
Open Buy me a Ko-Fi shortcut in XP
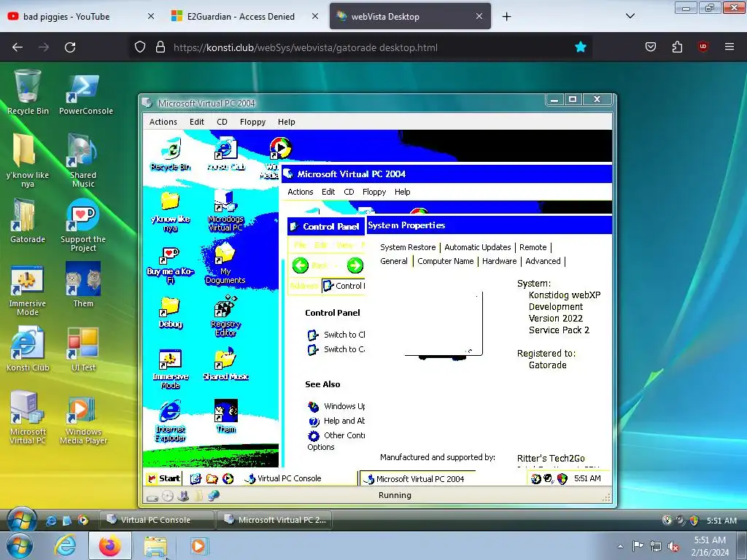171,265
